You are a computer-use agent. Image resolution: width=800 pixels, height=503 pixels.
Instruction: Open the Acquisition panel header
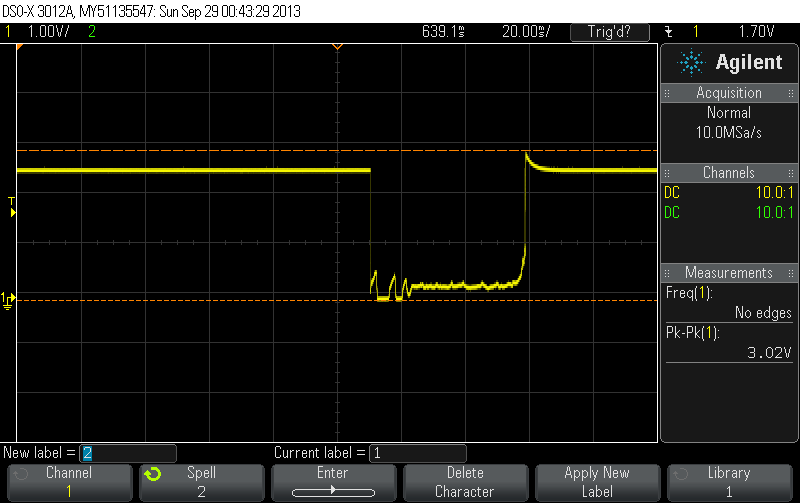click(x=729, y=93)
